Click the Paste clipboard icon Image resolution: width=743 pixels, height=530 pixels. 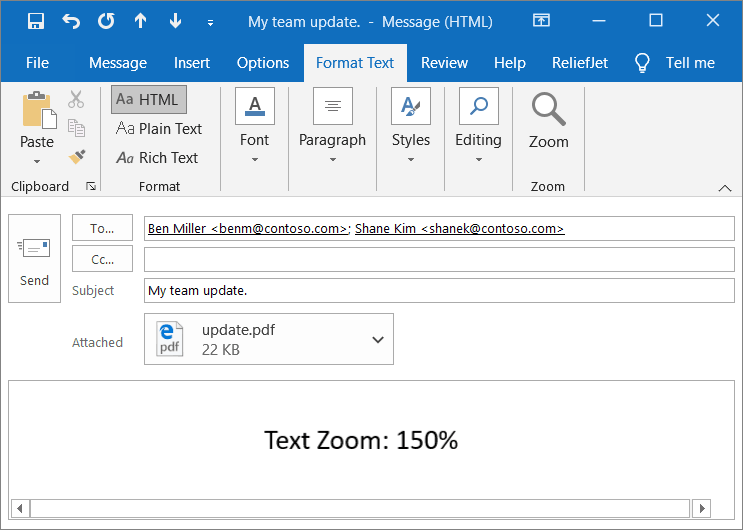coord(39,110)
